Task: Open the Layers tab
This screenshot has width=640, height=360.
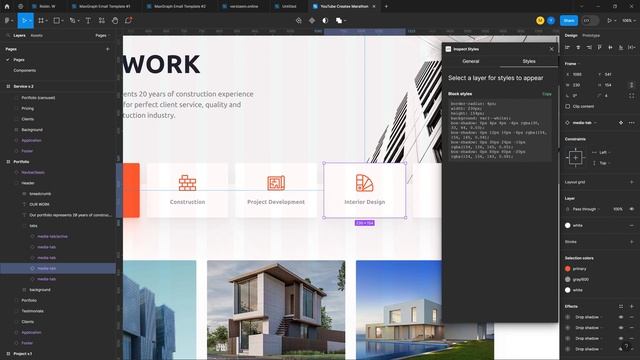Action: (x=19, y=36)
